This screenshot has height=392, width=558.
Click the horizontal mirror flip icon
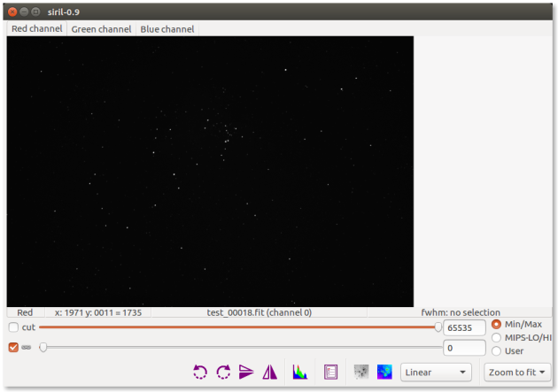tap(269, 373)
